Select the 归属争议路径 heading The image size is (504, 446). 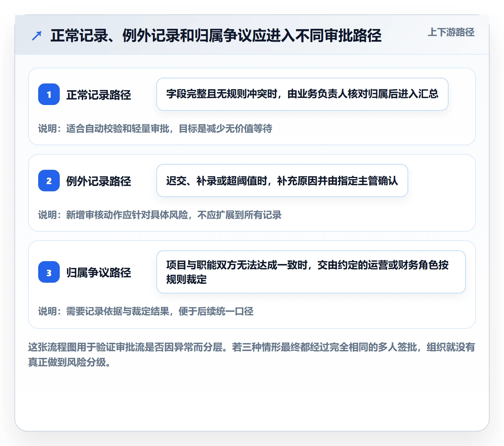pos(99,273)
